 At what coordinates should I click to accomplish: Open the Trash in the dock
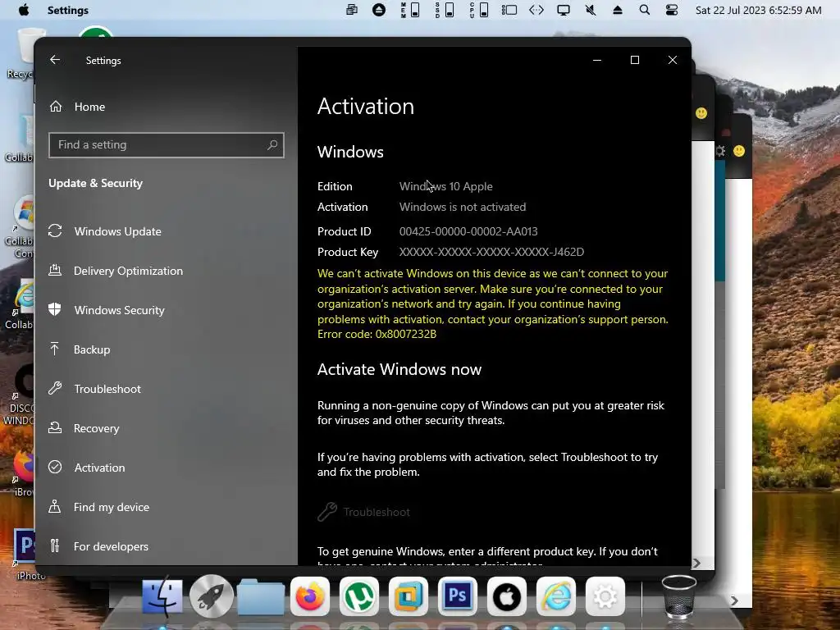tap(678, 597)
